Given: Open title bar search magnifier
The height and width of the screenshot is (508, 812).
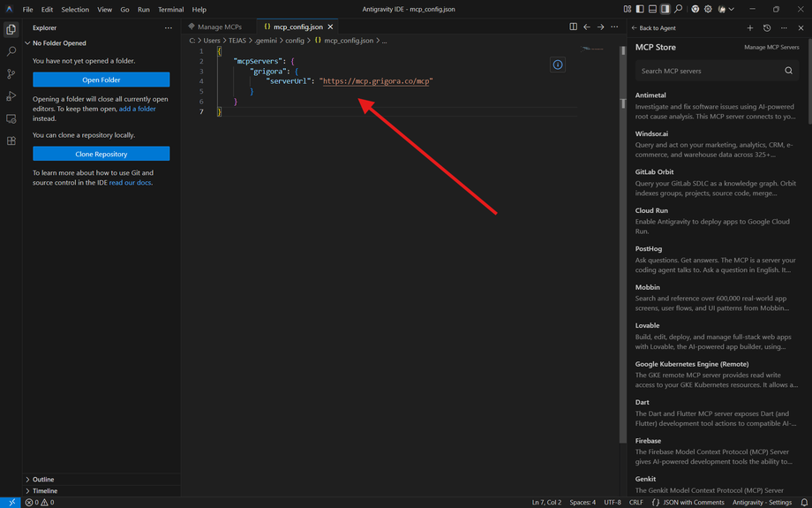Looking at the screenshot, I should [678, 10].
